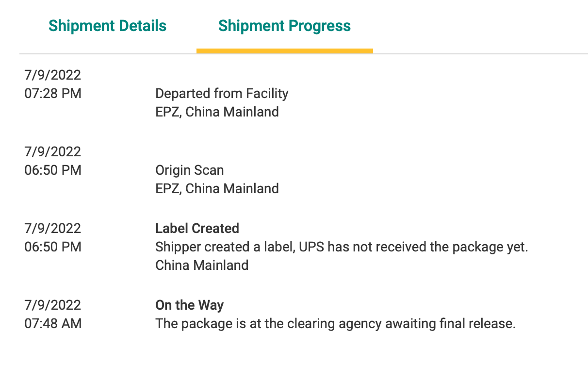Select the clearing agency awaiting release message
Viewport: 588px width, 366px height.
(x=335, y=323)
